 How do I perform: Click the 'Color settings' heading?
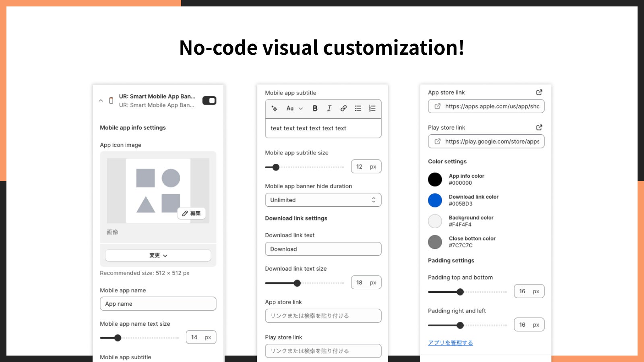tap(447, 161)
